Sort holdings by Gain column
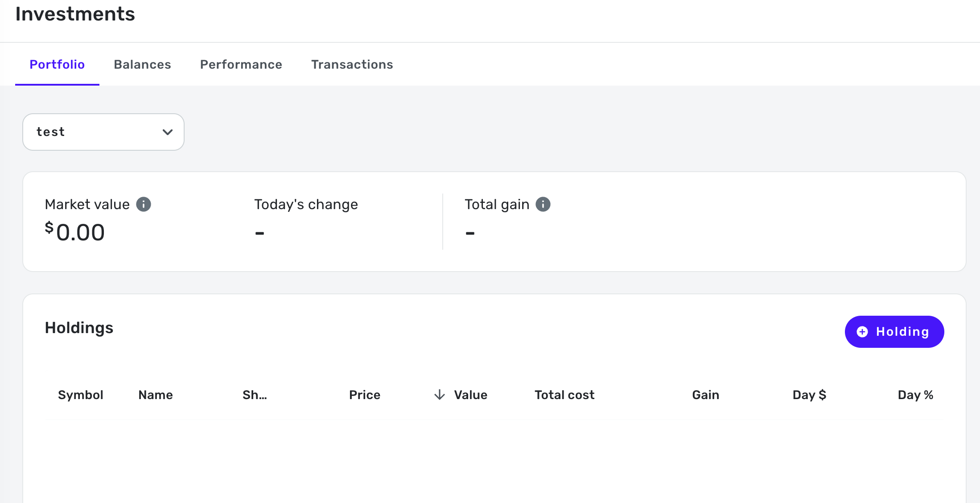Viewport: 980px width, 503px height. (705, 395)
